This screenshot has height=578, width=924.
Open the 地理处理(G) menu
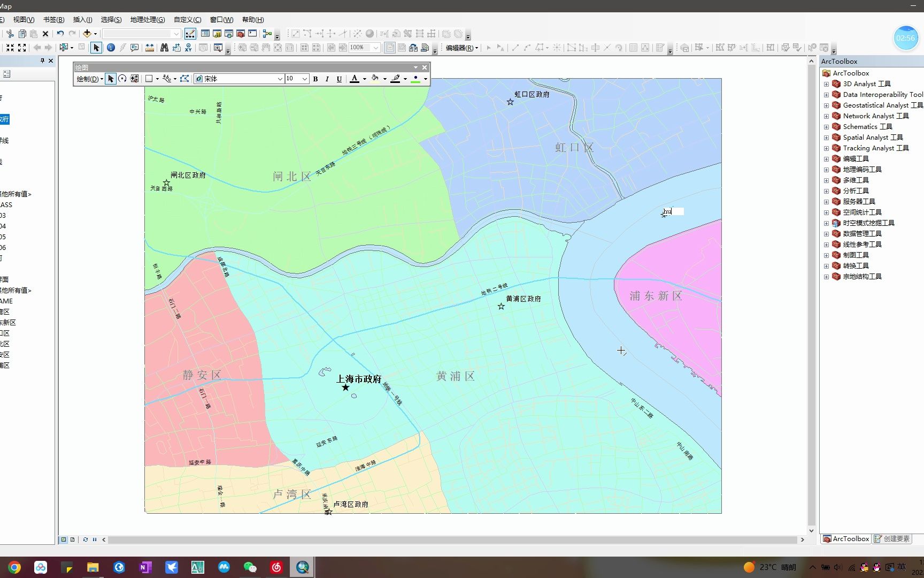coord(148,19)
